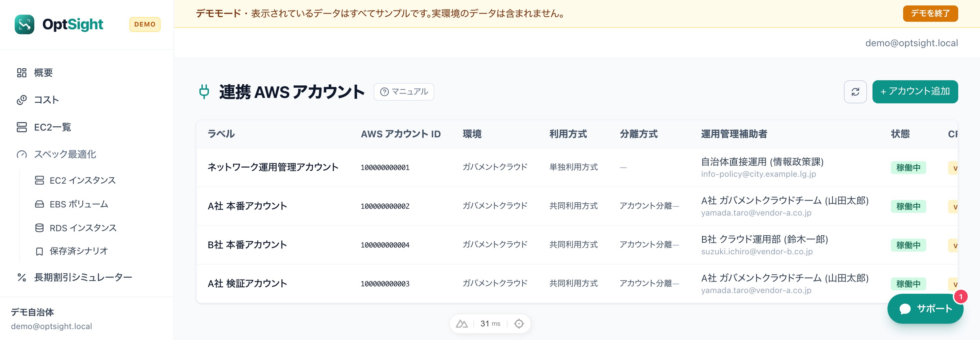The width and height of the screenshot is (980, 340).
Task: Click demo@optsight.local in the sidebar footer
Action: pyautogui.click(x=51, y=326)
